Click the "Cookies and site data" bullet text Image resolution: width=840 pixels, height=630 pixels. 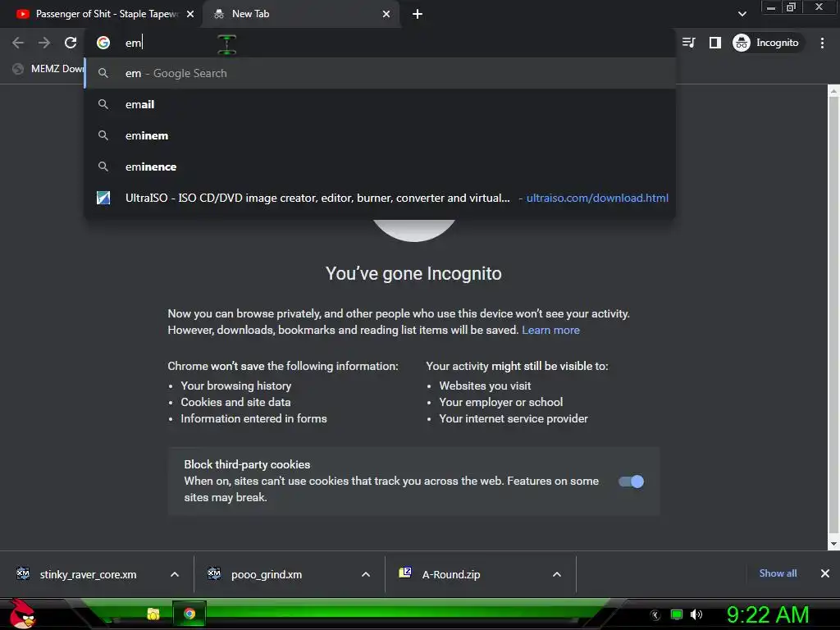pyautogui.click(x=235, y=402)
